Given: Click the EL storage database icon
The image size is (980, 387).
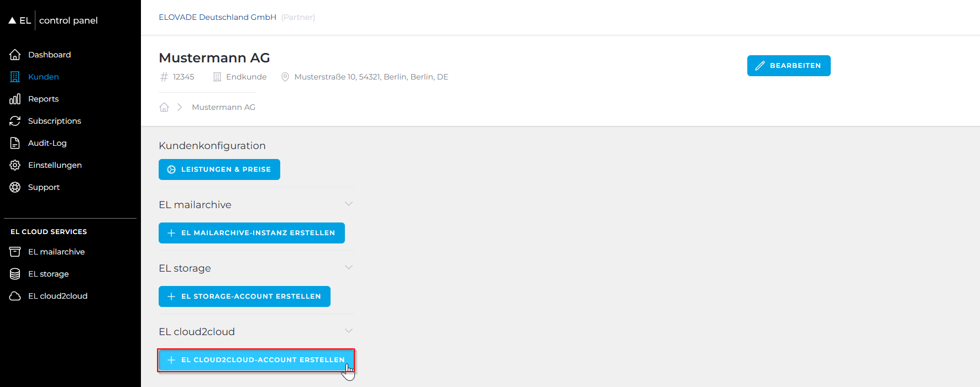Looking at the screenshot, I should point(15,274).
